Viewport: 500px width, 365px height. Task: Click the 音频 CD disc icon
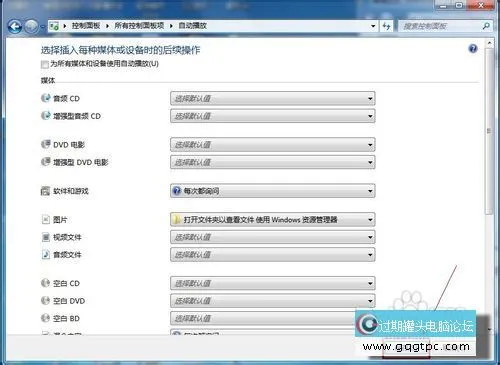point(45,98)
